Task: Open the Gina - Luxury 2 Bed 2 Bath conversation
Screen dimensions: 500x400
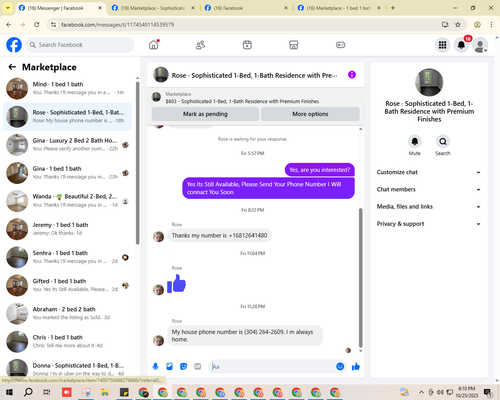Action: tap(67, 145)
